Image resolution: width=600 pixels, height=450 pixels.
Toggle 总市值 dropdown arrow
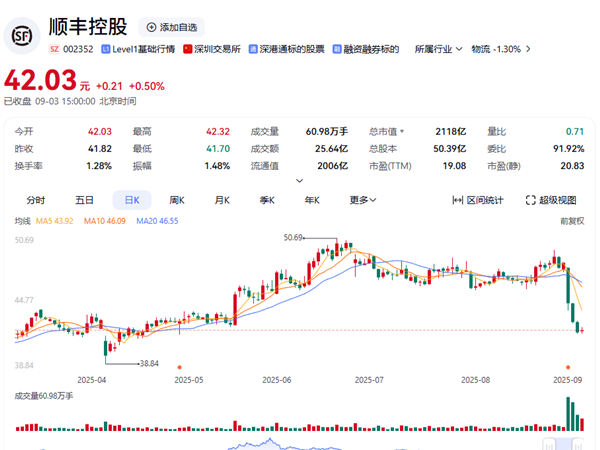[402, 132]
